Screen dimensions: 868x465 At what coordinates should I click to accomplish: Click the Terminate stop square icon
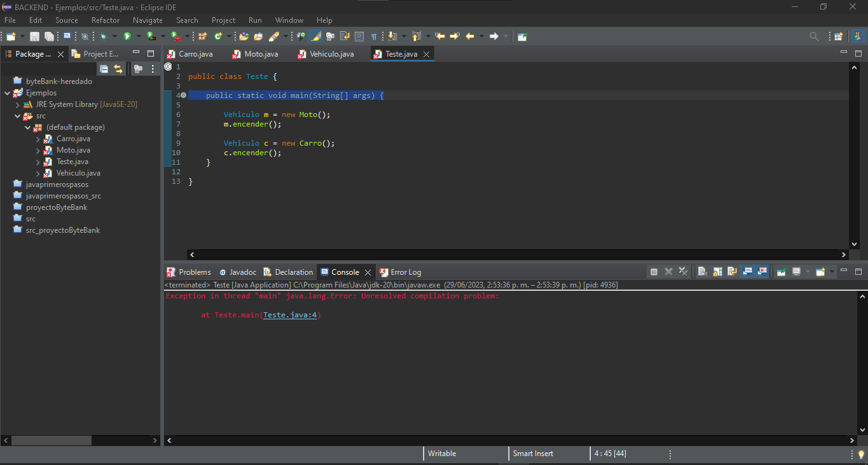point(654,272)
